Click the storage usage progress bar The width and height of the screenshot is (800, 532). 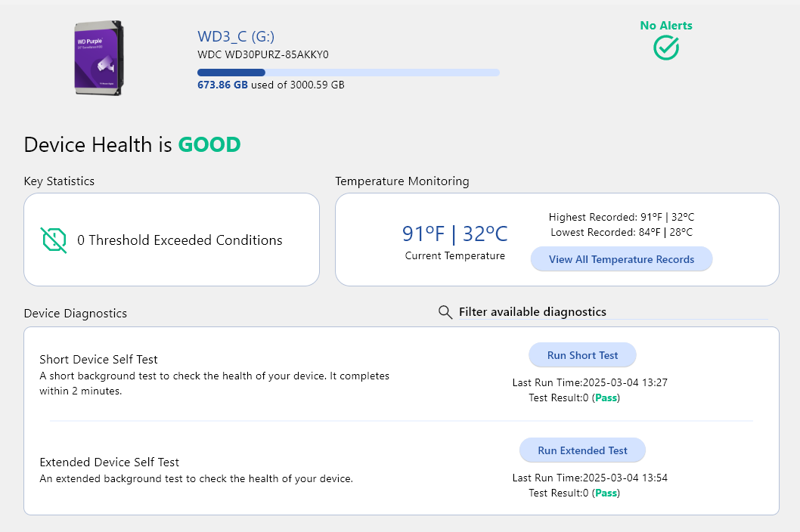tap(349, 73)
